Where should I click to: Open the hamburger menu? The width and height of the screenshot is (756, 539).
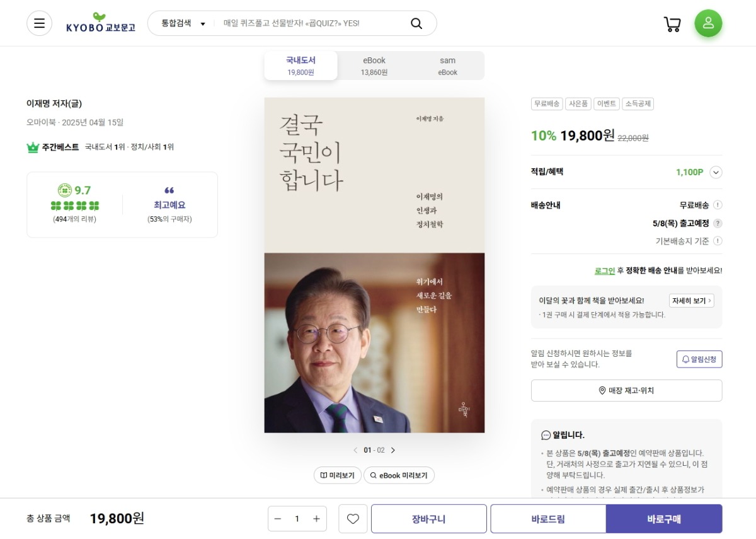pos(39,23)
